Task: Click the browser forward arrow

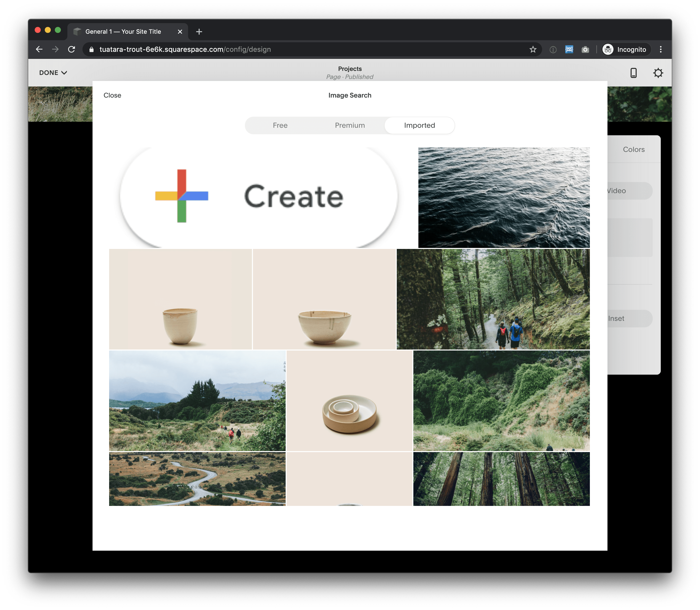Action: (x=55, y=49)
